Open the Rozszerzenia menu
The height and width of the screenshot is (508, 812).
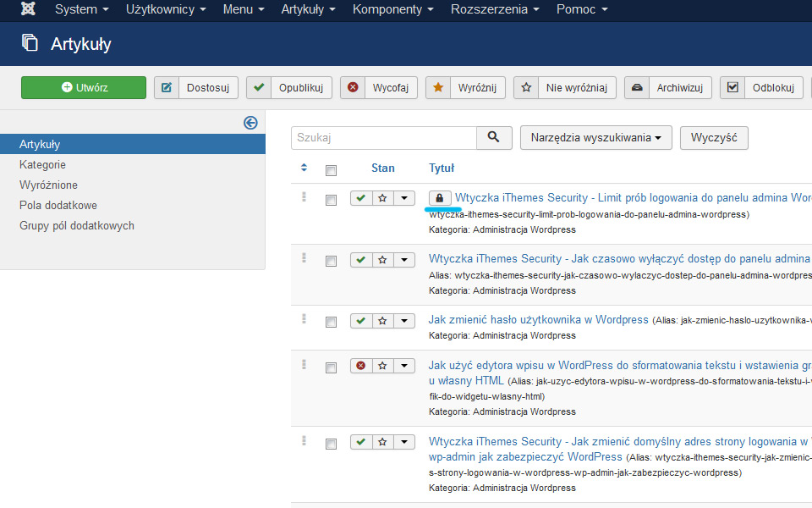495,9
